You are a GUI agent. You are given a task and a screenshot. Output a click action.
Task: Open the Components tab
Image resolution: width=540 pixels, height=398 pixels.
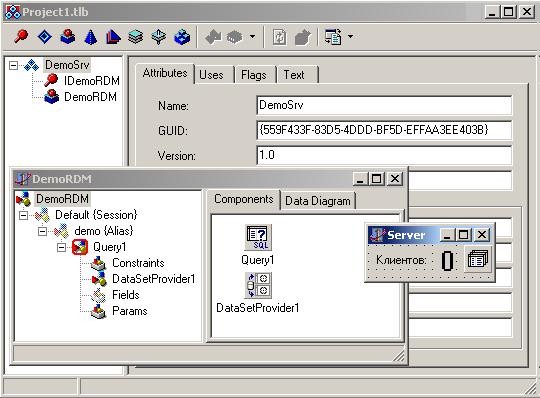[x=243, y=199]
